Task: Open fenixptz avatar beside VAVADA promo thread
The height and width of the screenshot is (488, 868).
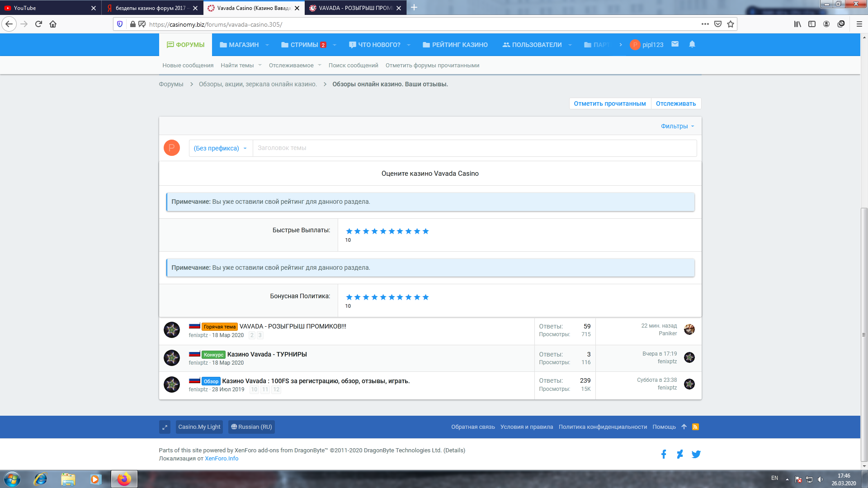Action: click(x=172, y=330)
